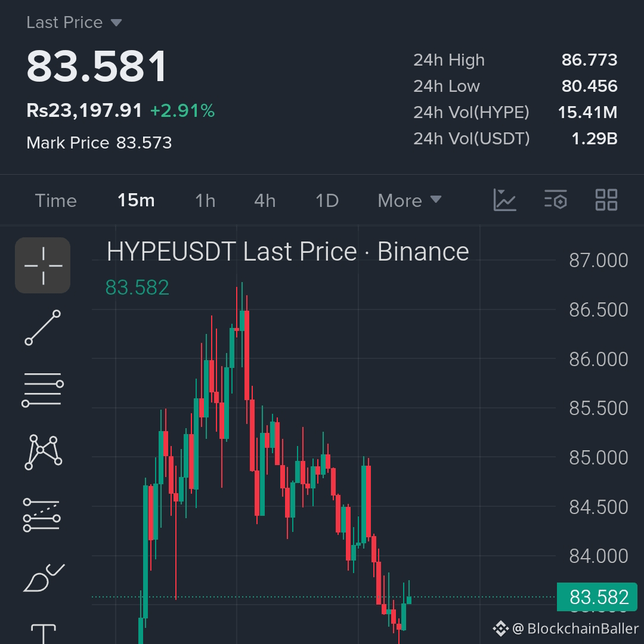Select the 1D interval tab
Viewport: 644px width, 644px height.
327,200
